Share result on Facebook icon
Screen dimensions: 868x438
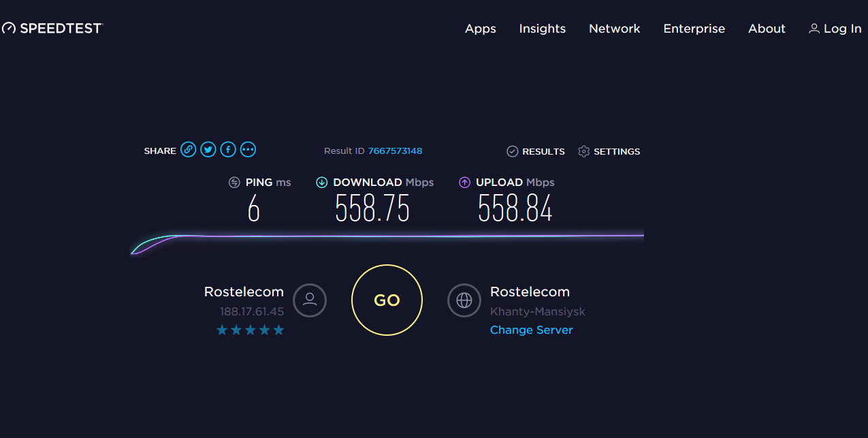click(x=228, y=150)
